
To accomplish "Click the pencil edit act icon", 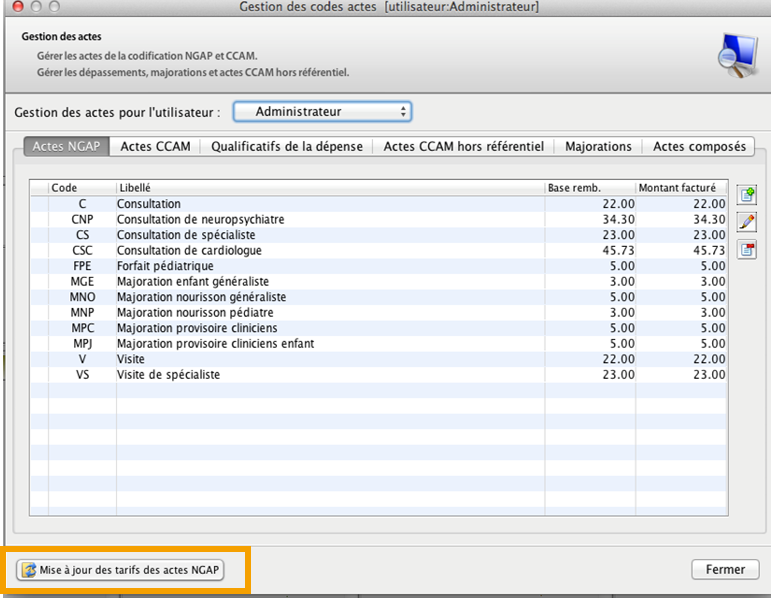I will pos(746,222).
